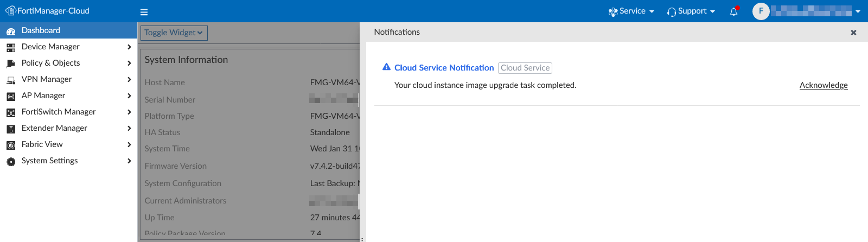
Task: Expand the Support dropdown menu
Action: (692, 11)
